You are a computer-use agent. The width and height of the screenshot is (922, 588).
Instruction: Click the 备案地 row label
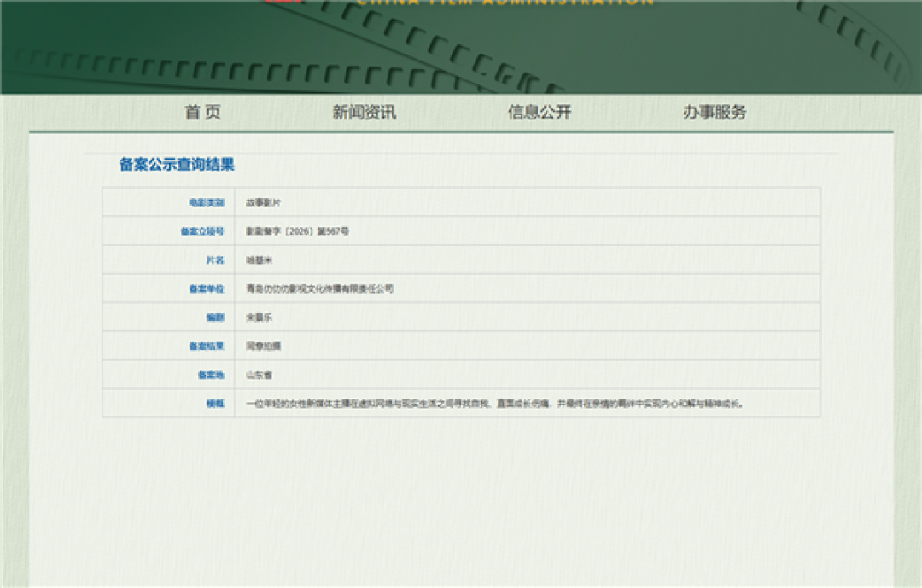(x=211, y=376)
